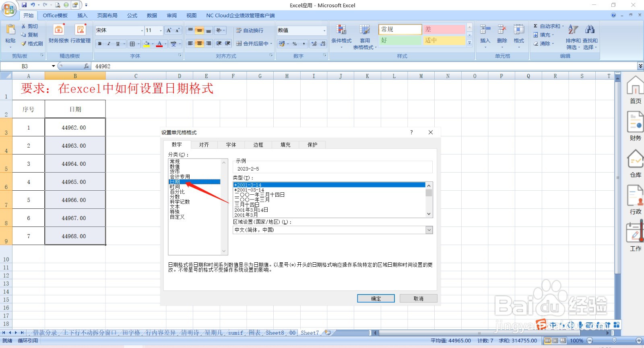
Task: Increase font size with the larger A icon
Action: [x=169, y=31]
